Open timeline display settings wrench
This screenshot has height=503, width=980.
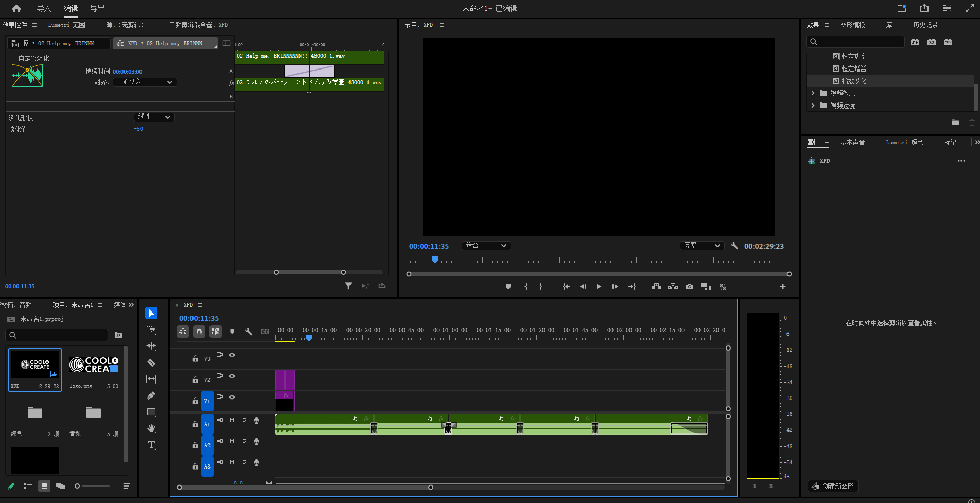(249, 332)
